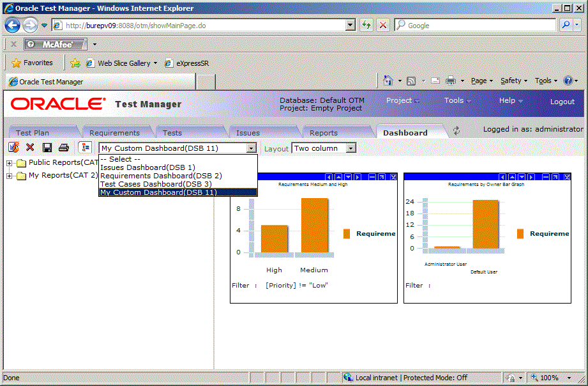Move Requirements Medium and High panel right
Viewport: 588px width, 386px height.
click(x=358, y=177)
